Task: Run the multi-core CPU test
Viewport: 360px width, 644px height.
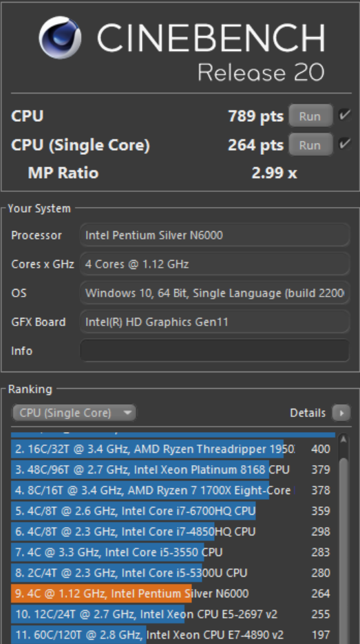Action: (310, 116)
